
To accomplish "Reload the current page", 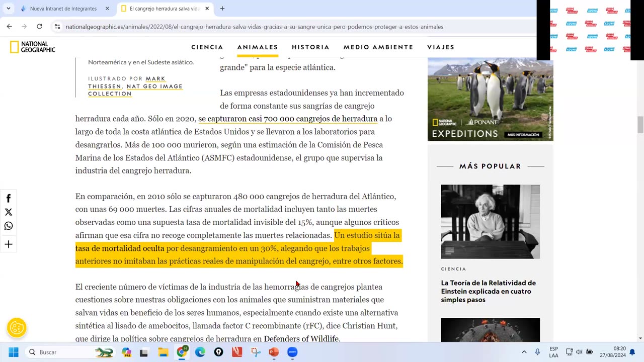I will tap(39, 27).
